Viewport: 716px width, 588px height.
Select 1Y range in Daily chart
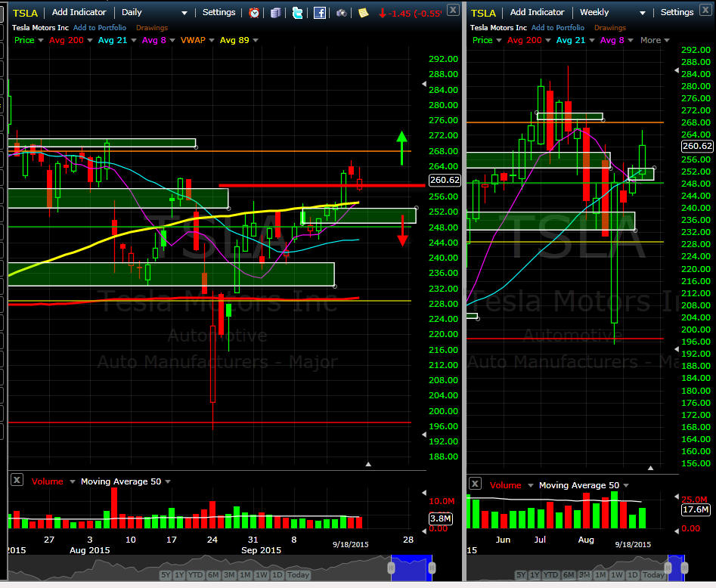(x=179, y=574)
